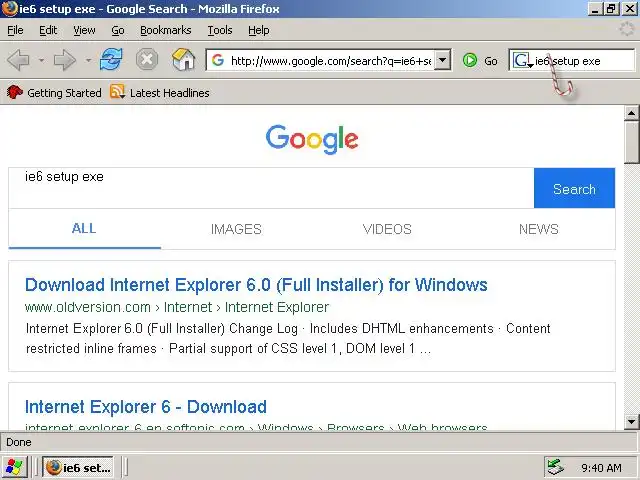Open Internet Explorer 6 - Download result
Image resolution: width=640 pixels, height=480 pixels.
pyautogui.click(x=146, y=407)
